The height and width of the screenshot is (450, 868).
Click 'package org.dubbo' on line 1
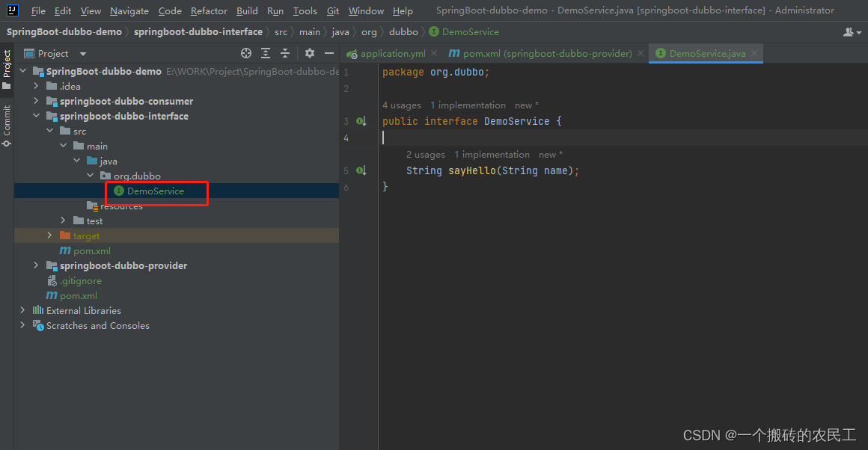coord(433,72)
